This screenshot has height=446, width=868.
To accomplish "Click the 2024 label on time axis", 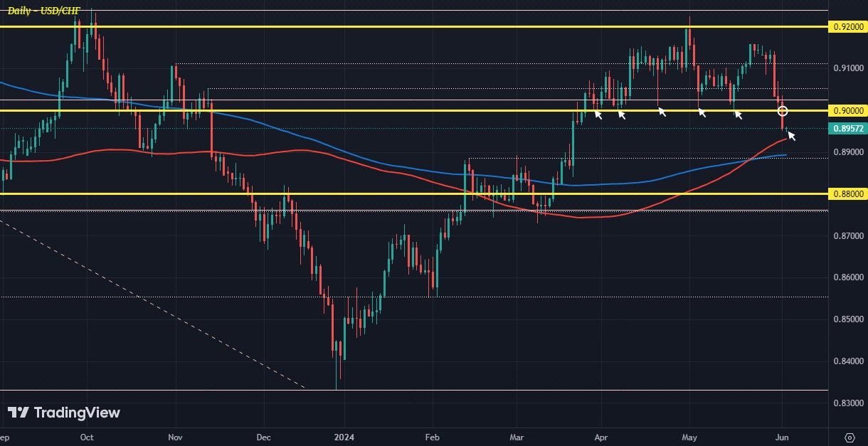I will click(344, 436).
